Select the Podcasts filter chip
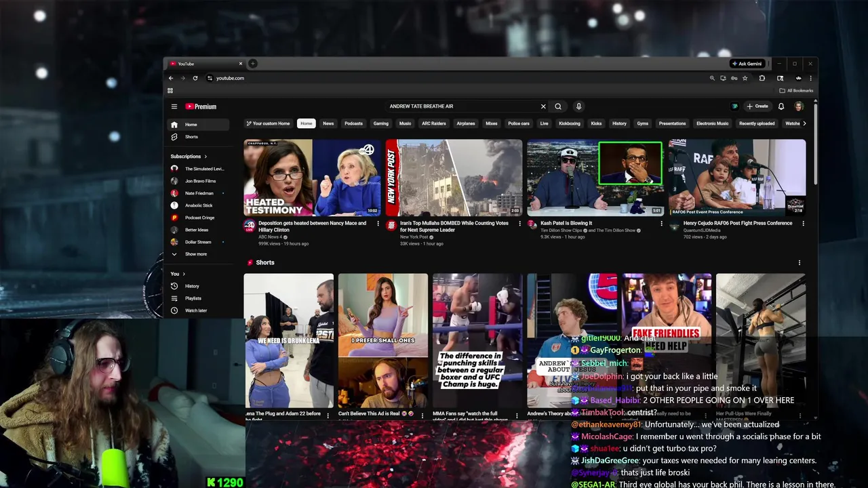868x488 pixels. click(353, 123)
